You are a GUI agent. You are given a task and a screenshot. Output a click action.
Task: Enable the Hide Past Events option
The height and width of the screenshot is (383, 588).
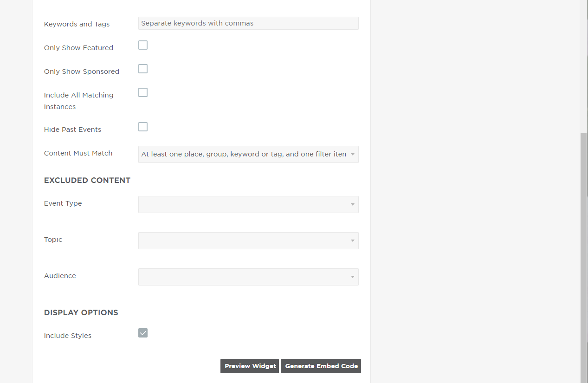[x=142, y=126]
